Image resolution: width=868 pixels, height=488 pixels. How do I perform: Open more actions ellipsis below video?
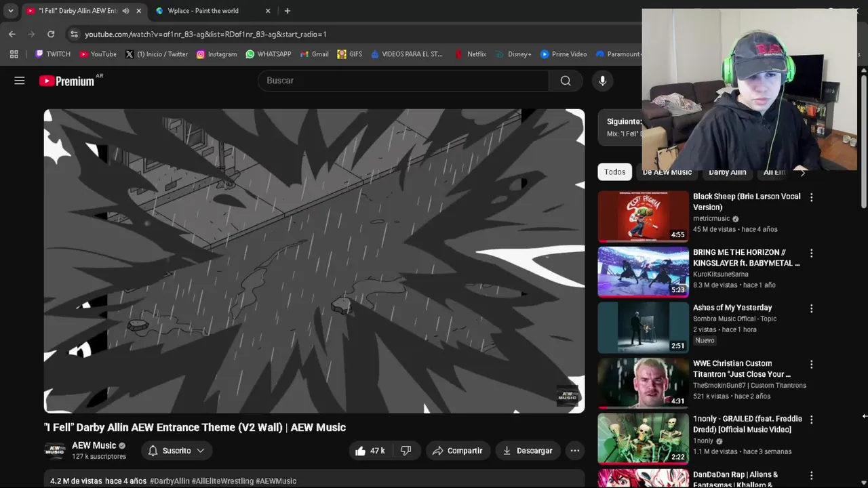575,451
